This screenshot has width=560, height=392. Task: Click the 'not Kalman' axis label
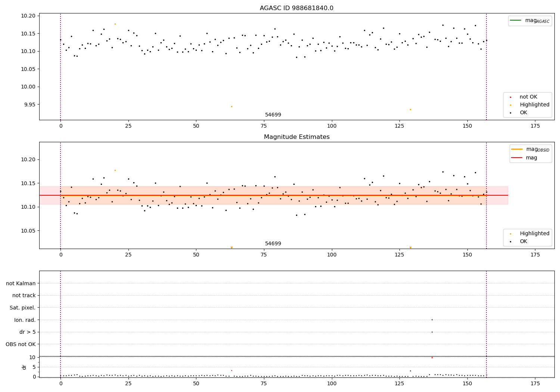click(x=21, y=283)
